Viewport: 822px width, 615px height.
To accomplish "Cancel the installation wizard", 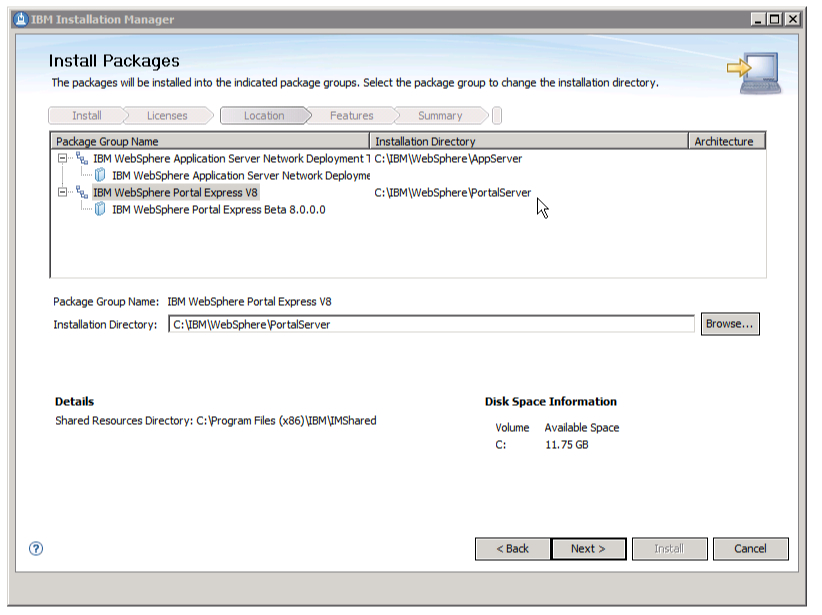I will (x=751, y=548).
